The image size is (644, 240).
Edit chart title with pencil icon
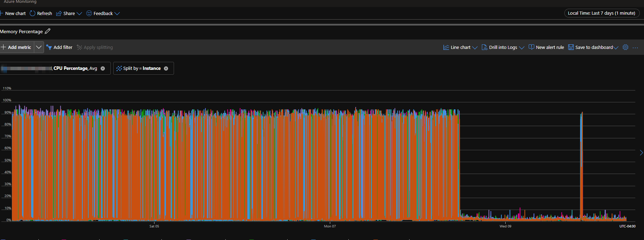pos(48,31)
